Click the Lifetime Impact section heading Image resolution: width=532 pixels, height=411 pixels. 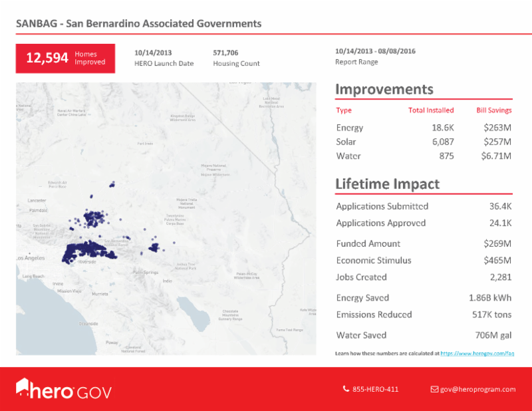coord(387,184)
